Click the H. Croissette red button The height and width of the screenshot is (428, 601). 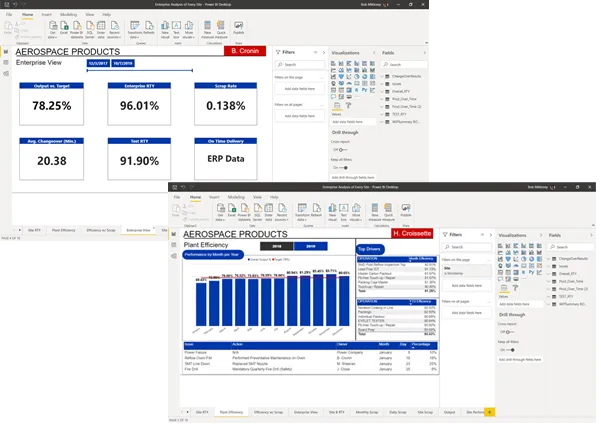click(412, 233)
